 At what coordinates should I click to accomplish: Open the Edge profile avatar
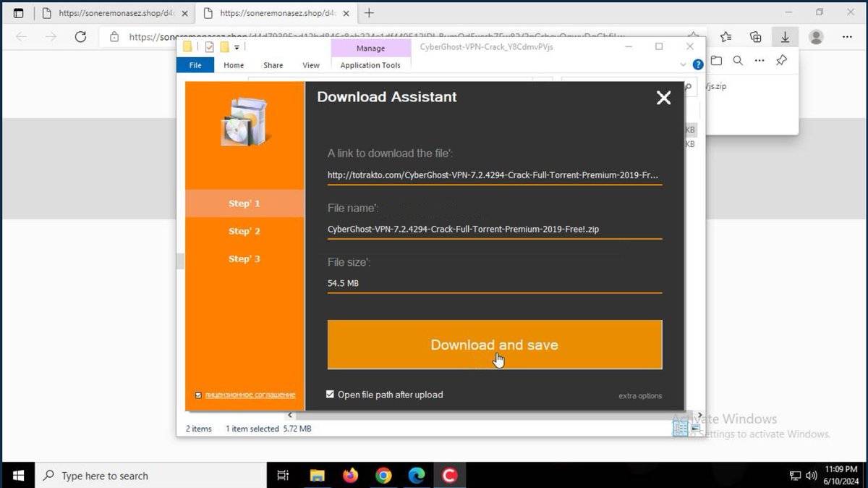tap(817, 37)
